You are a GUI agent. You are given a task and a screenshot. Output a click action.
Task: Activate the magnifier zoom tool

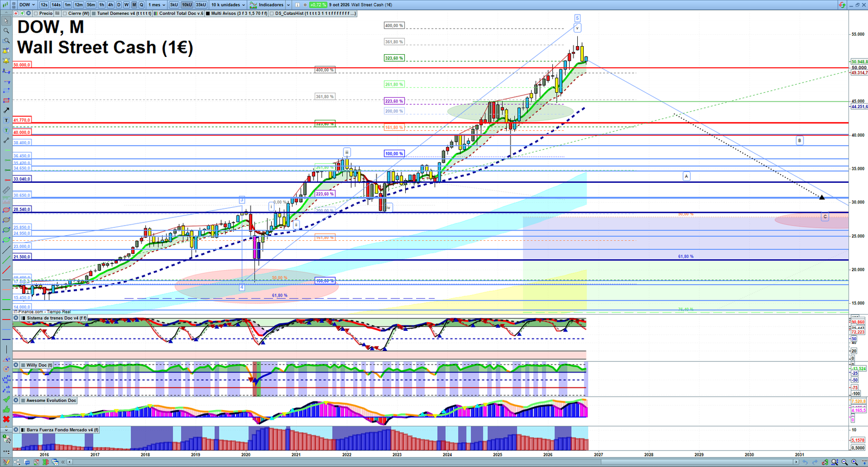(x=6, y=31)
